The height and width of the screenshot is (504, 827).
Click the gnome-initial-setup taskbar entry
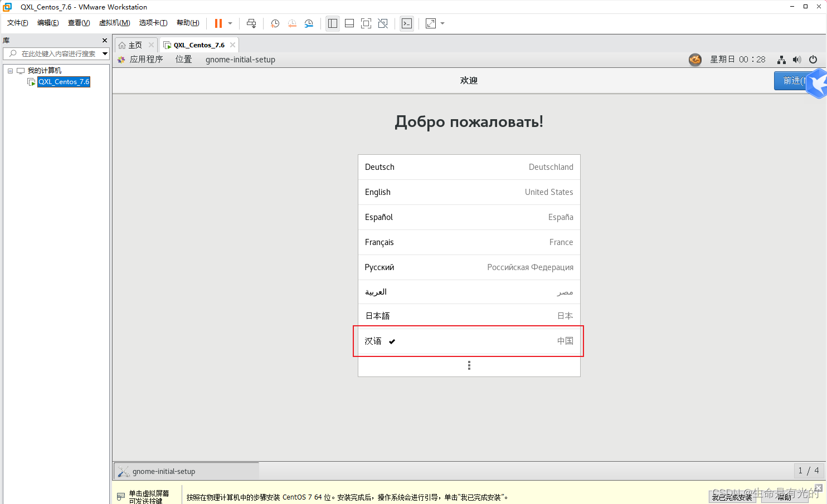[187, 471]
